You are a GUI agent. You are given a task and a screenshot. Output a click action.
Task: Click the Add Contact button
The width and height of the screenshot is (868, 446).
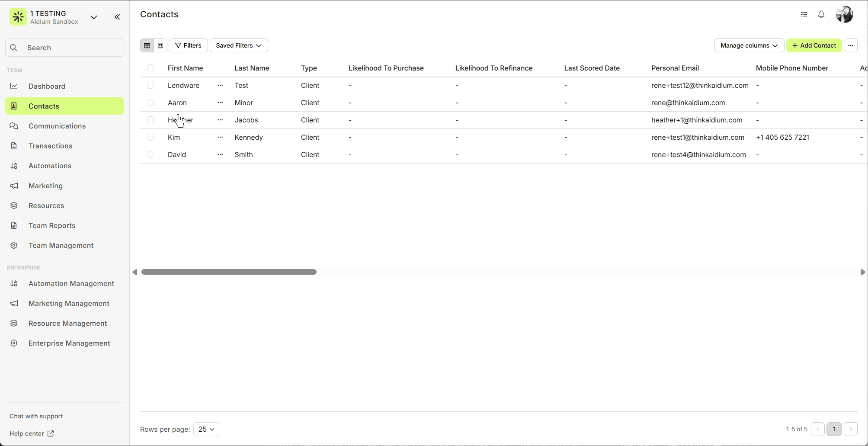[x=814, y=45]
